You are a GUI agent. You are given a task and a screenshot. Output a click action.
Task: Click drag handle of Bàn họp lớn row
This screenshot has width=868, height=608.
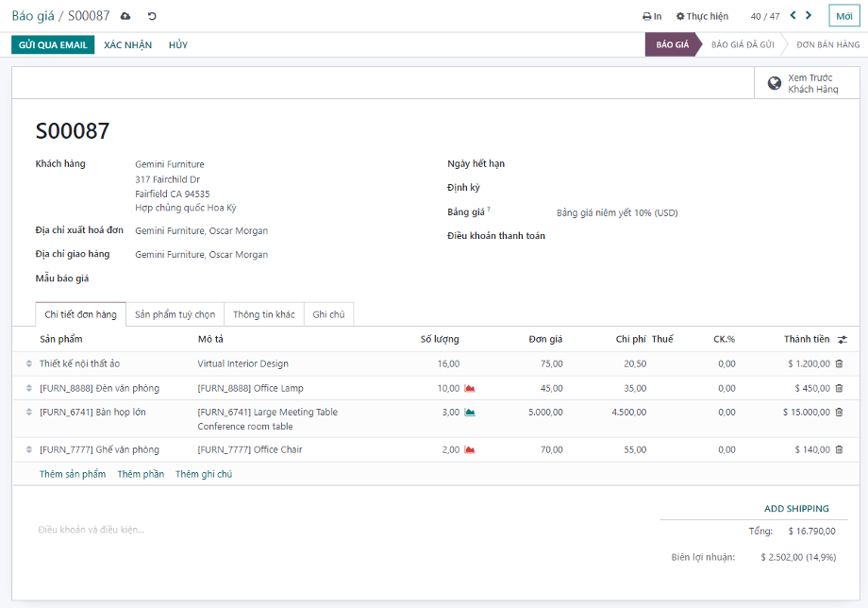(x=28, y=413)
